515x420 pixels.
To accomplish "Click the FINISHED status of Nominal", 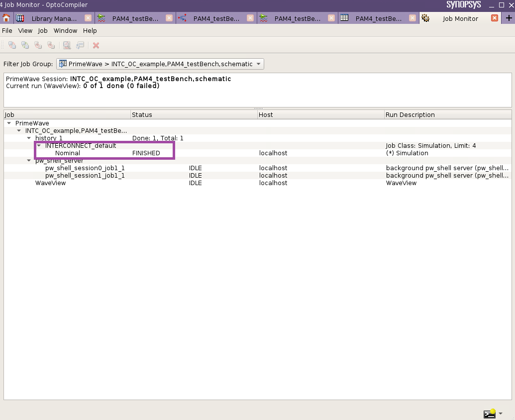I will (x=146, y=153).
